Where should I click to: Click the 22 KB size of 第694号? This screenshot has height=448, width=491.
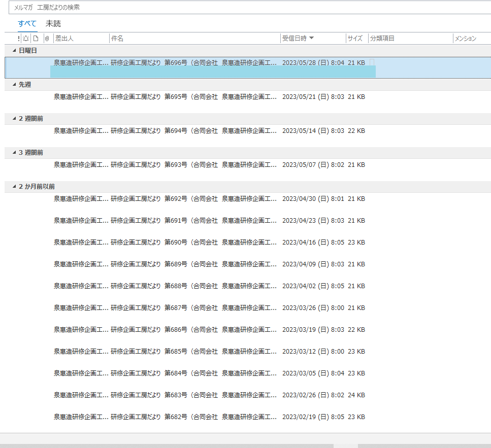(x=356, y=131)
